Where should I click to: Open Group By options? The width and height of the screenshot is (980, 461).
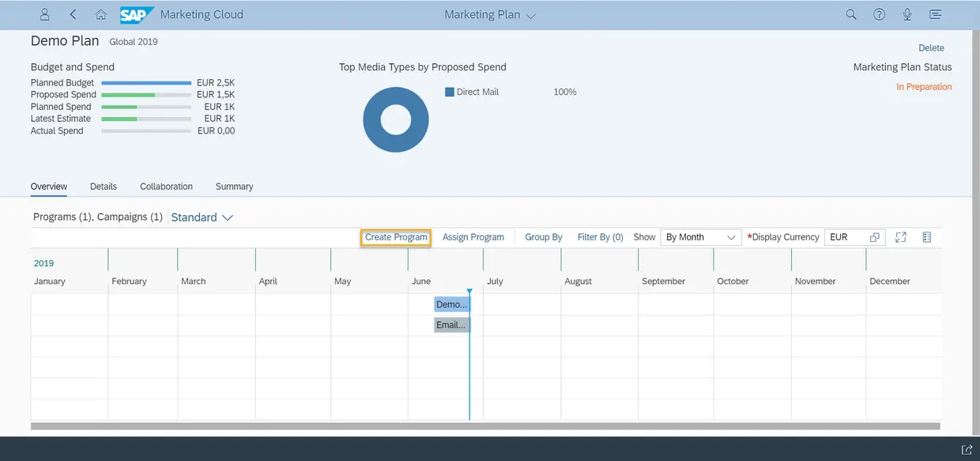544,237
